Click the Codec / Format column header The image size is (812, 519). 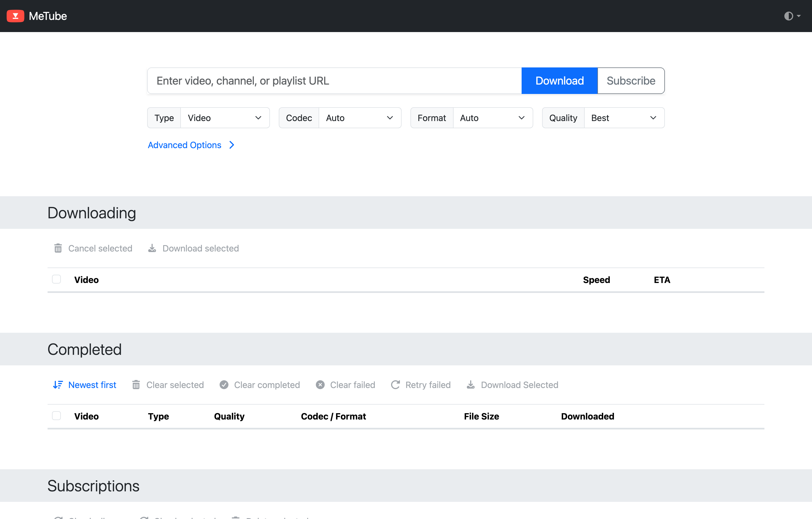pos(334,416)
